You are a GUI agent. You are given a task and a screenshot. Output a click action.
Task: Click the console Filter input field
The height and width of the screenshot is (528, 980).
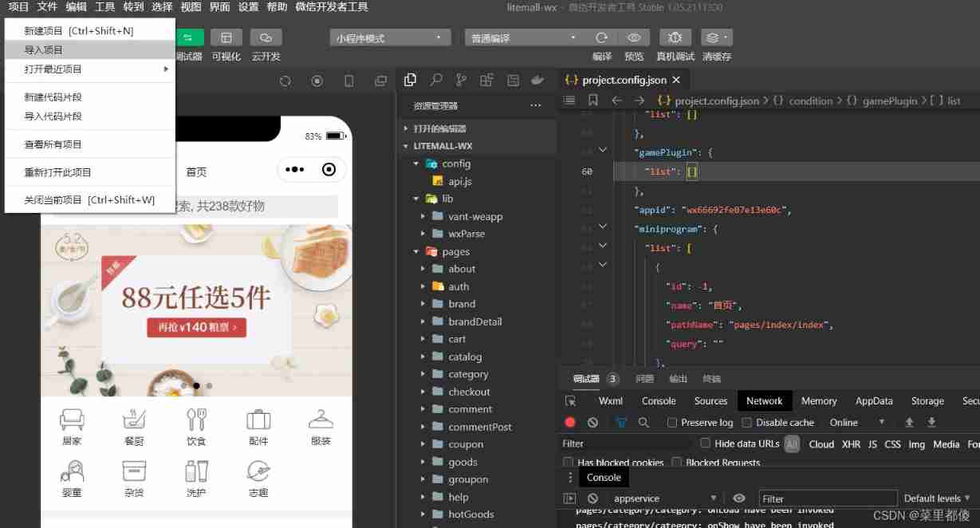828,498
